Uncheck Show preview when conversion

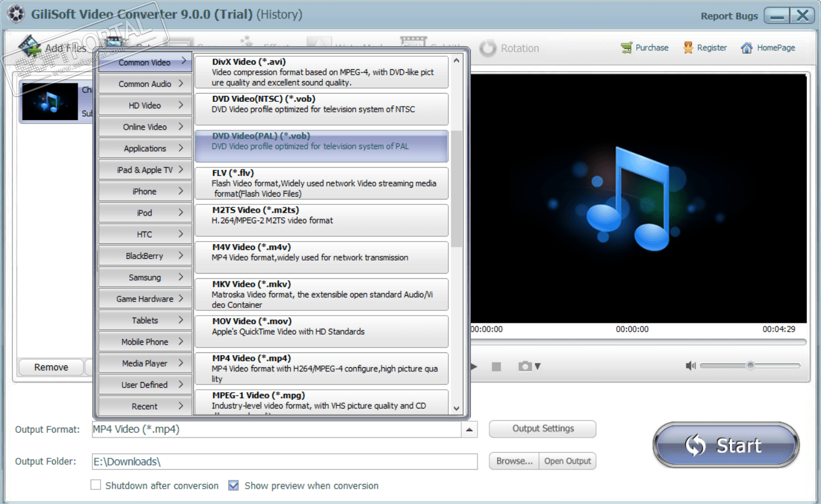point(233,485)
